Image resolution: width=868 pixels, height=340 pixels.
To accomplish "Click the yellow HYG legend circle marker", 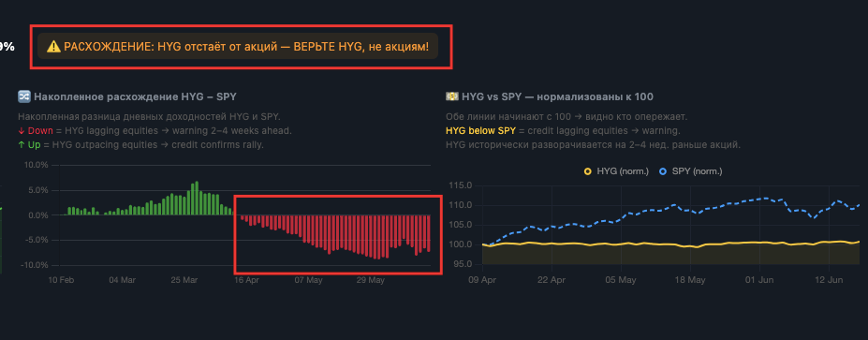I will (588, 171).
